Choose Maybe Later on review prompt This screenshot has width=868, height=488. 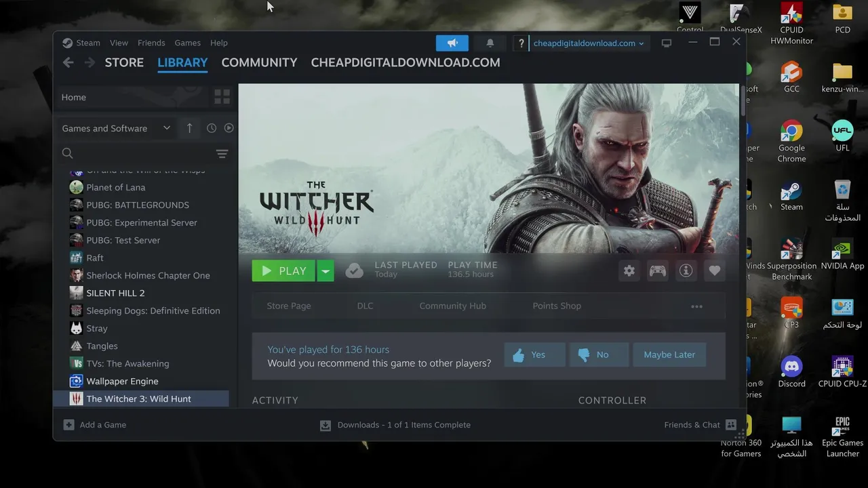(x=669, y=354)
